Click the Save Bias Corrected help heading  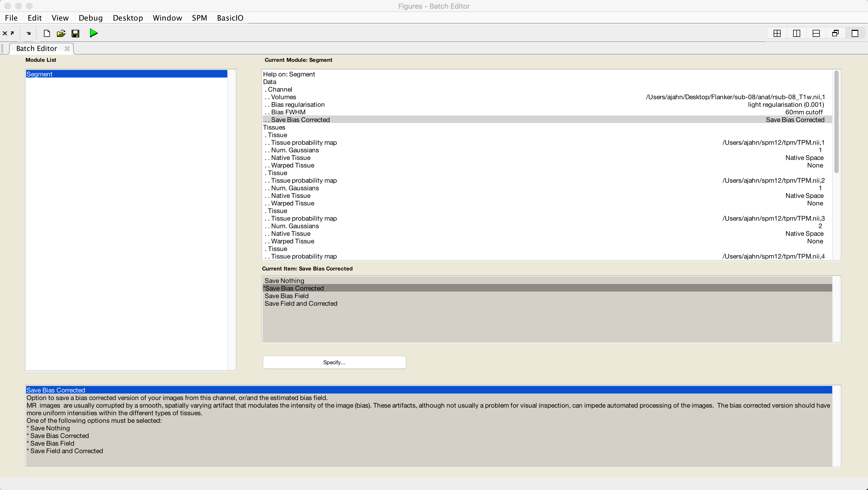pyautogui.click(x=429, y=390)
